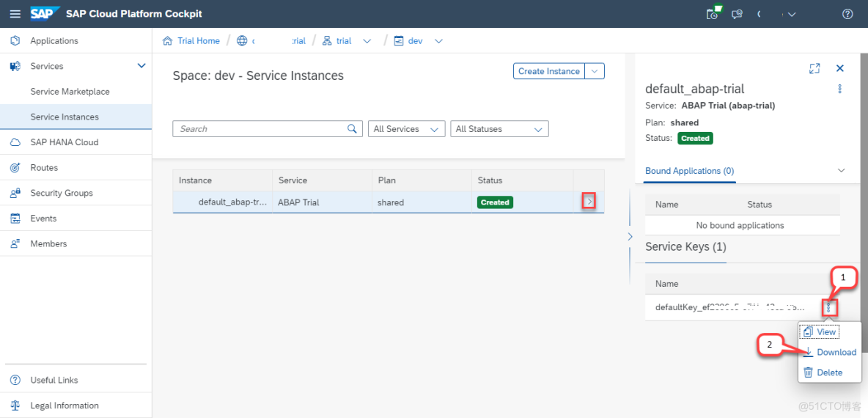Click the SAP logo
The height and width of the screenshot is (418, 868).
pyautogui.click(x=44, y=14)
